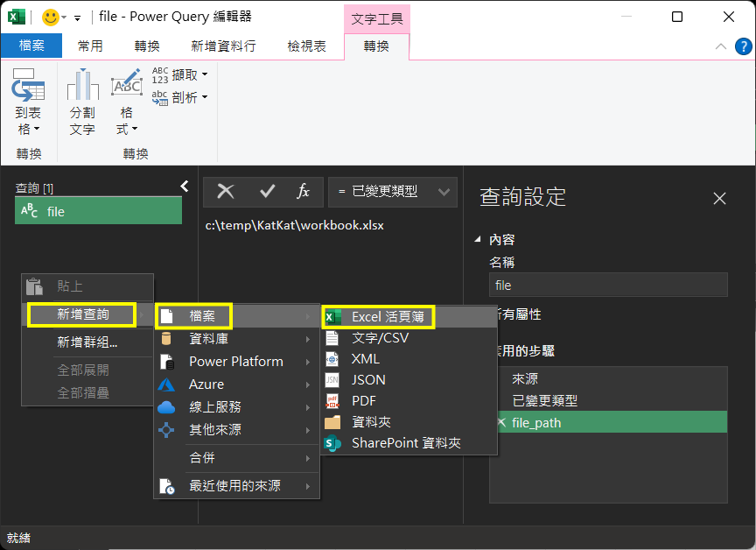
Task: Open the smiley feedback icon
Action: coord(52,18)
